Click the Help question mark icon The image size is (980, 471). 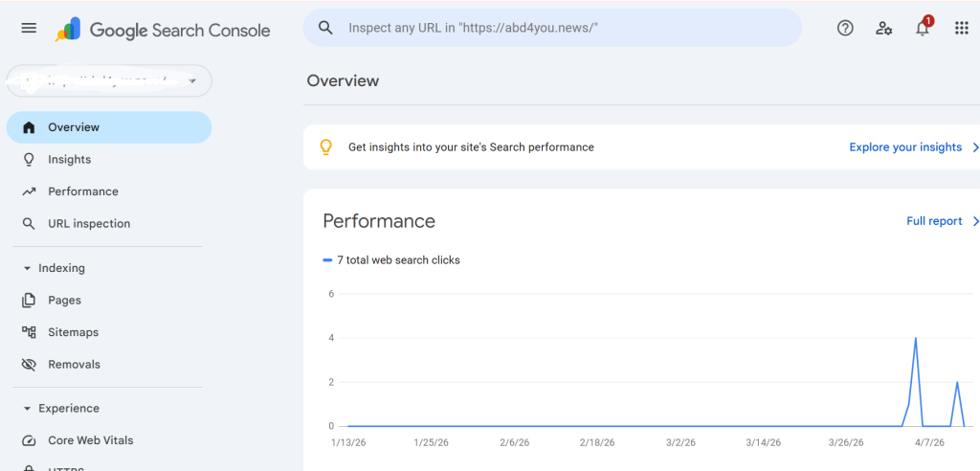[845, 29]
